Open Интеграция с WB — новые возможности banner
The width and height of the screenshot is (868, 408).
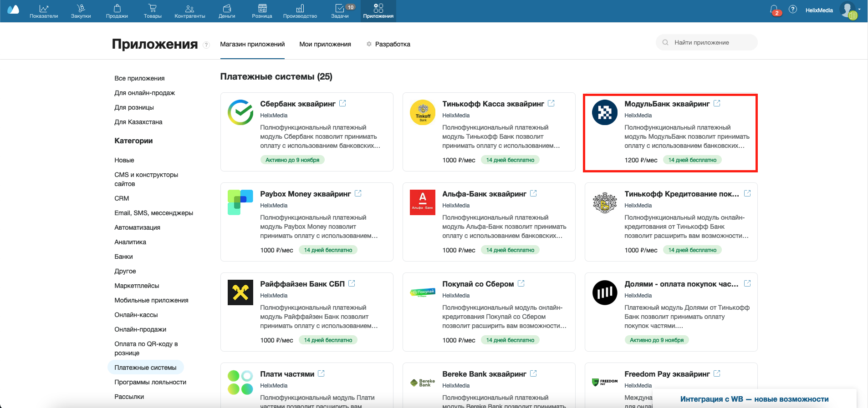click(755, 399)
